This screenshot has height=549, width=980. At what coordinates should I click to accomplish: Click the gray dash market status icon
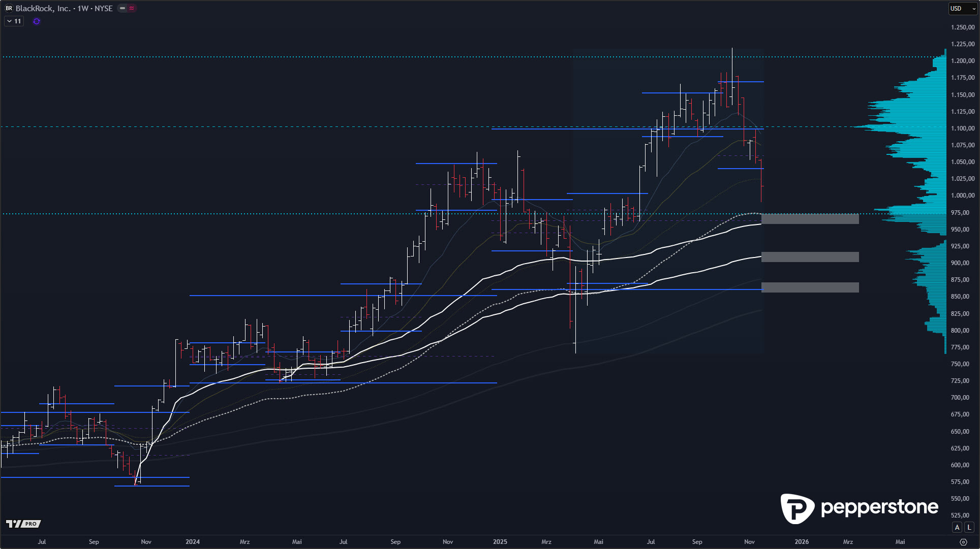pos(122,8)
